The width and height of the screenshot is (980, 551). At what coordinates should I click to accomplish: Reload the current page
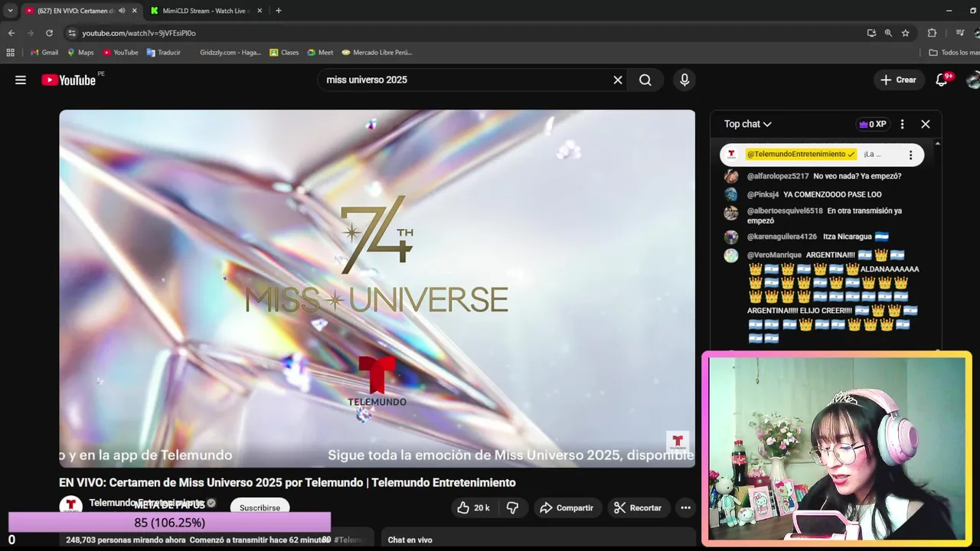pos(49,33)
